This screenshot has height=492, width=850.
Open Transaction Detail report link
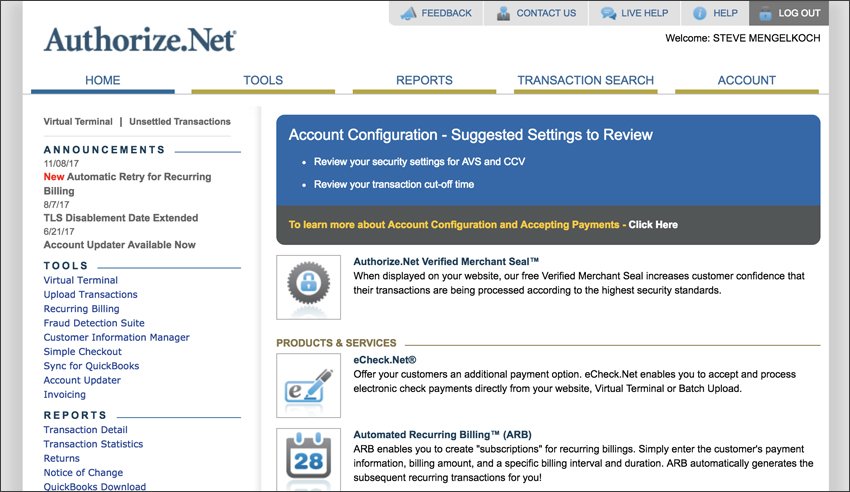[86, 430]
